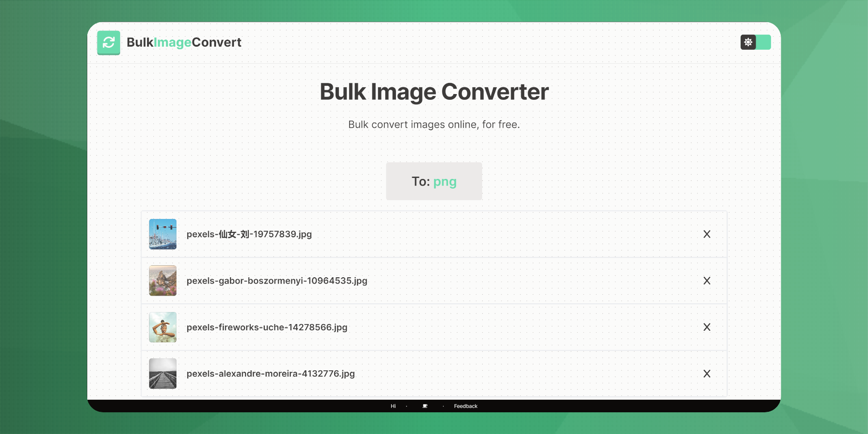Click the harbor thumbnail of pexels-仙女-刘-19757839.jpg
Image resolution: width=868 pixels, height=434 pixels.
point(163,234)
